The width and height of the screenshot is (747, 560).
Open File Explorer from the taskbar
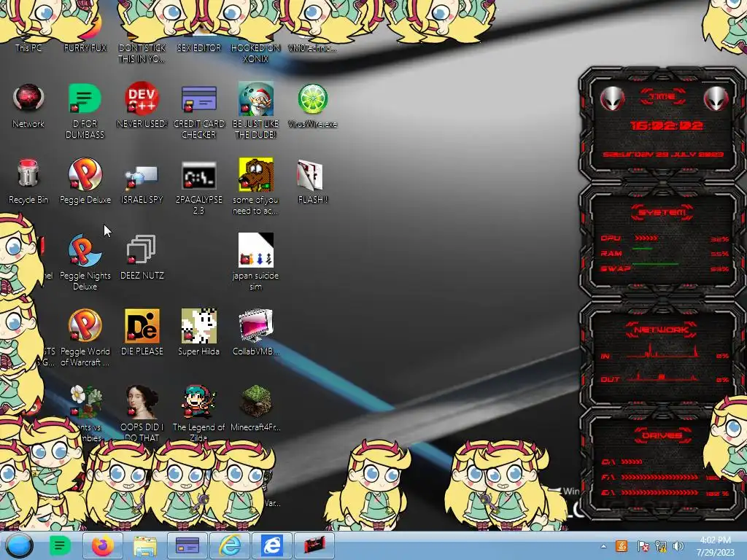coord(145,545)
